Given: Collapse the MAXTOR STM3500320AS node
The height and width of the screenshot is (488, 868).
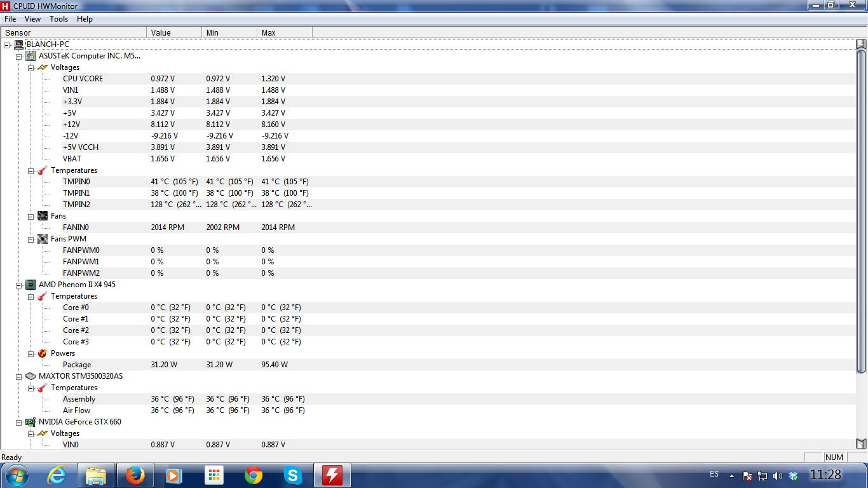Looking at the screenshot, I should pyautogui.click(x=19, y=376).
